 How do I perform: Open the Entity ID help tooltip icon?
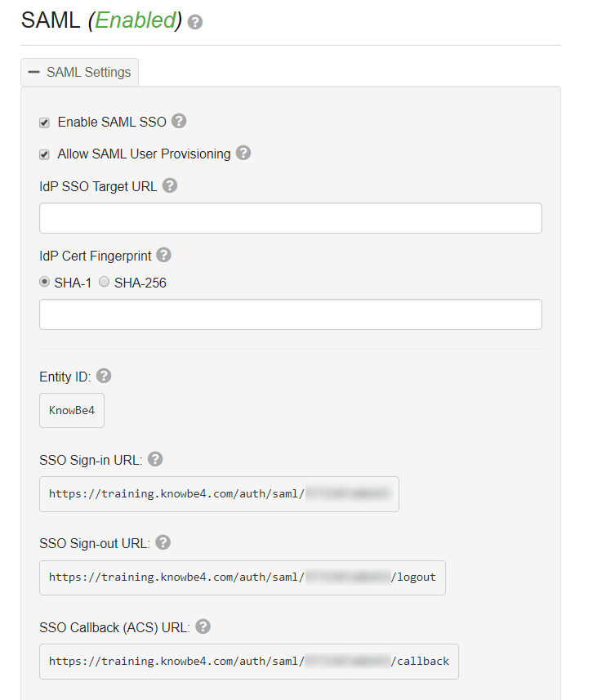pyautogui.click(x=104, y=376)
